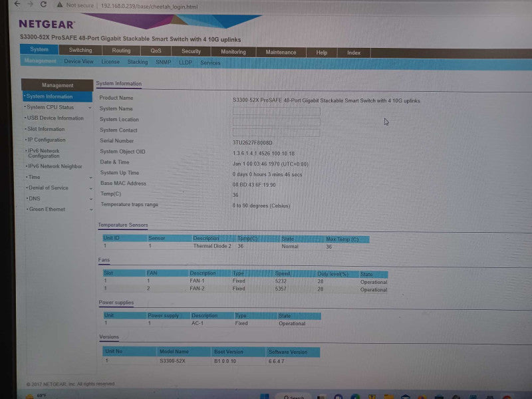
Task: Click the browser Forward arrow
Action: (x=30, y=4)
